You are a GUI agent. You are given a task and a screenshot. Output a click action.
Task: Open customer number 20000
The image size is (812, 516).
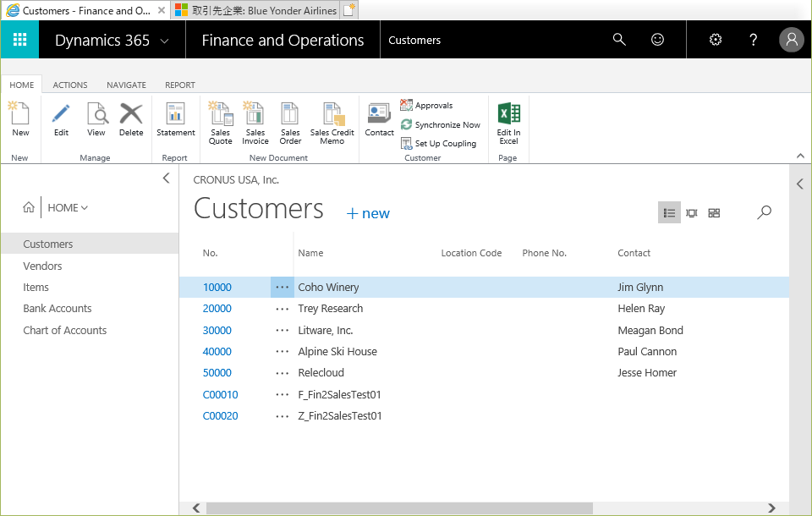217,309
